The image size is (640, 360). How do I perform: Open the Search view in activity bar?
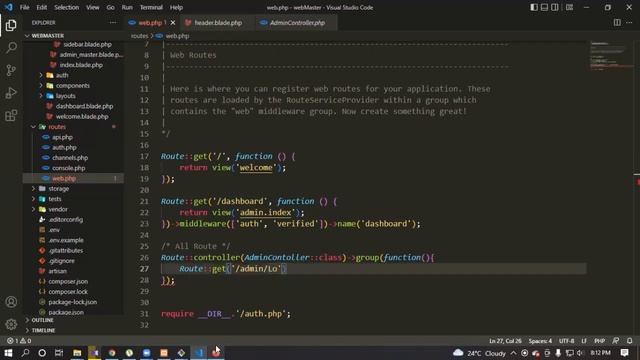point(11,48)
